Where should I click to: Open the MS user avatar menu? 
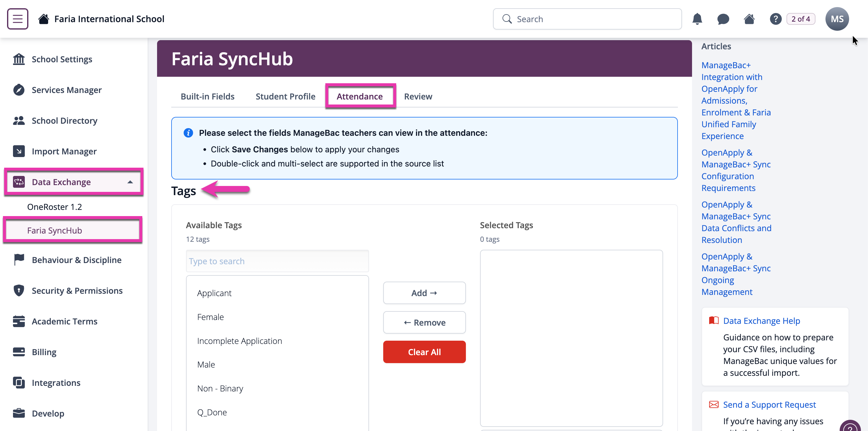coord(837,19)
